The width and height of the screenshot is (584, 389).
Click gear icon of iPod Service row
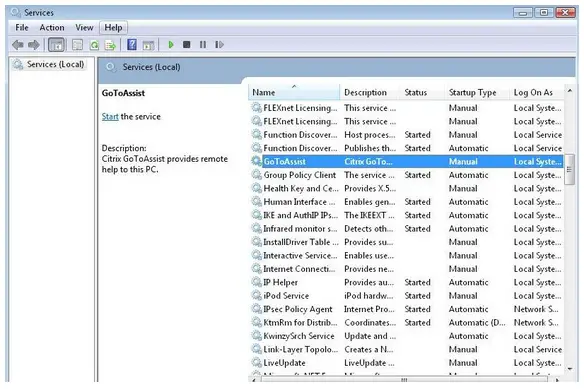(x=256, y=295)
